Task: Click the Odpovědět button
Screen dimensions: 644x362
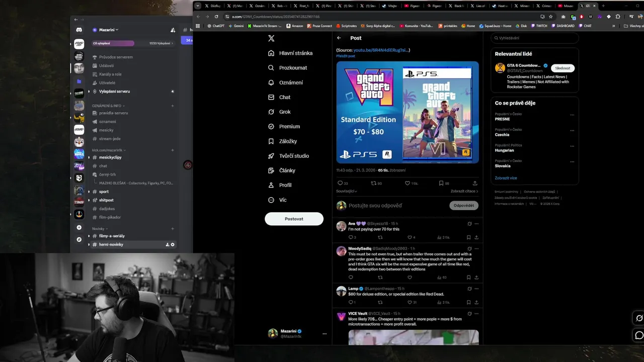Action: click(x=464, y=206)
